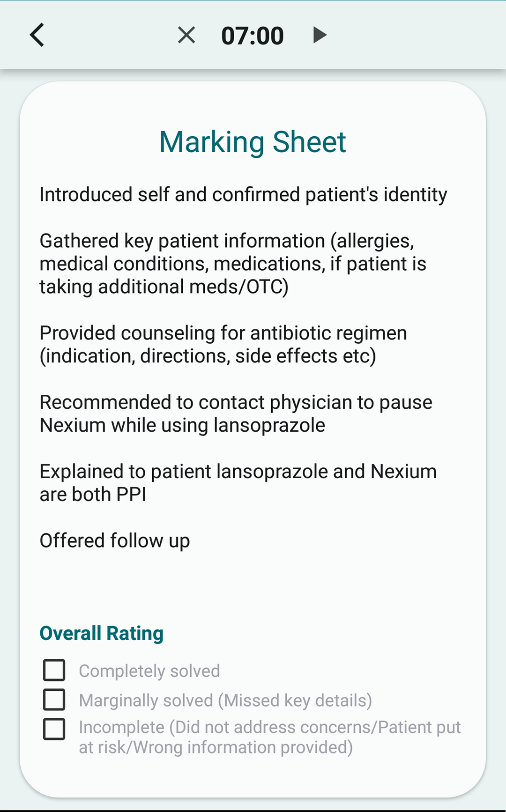Select 'Recommended to contact physician' criterion
This screenshot has height=812, width=506.
pos(236,403)
